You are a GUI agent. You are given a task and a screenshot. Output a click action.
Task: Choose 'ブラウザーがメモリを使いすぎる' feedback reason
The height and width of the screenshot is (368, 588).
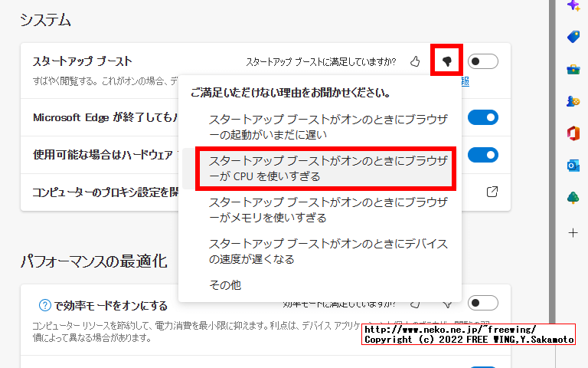(328, 209)
